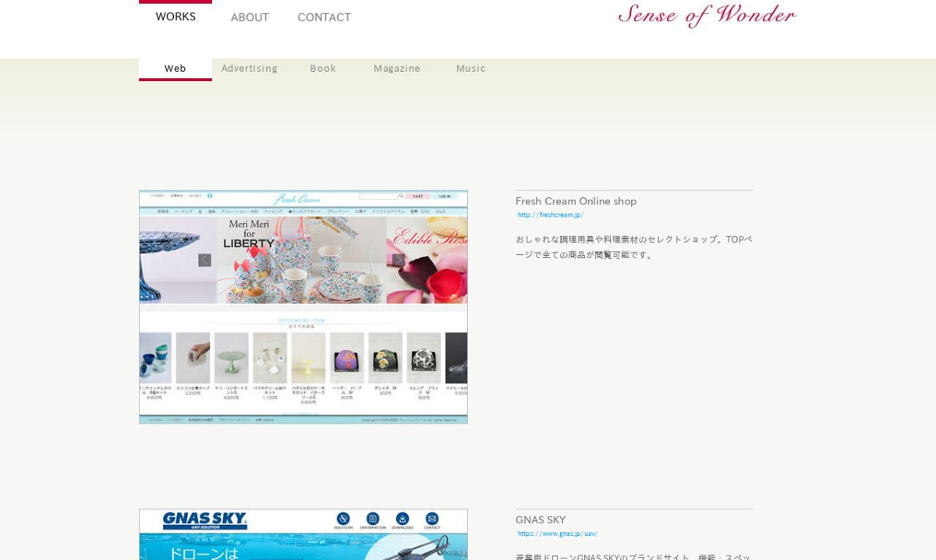Go to the ABOUT page

[250, 17]
